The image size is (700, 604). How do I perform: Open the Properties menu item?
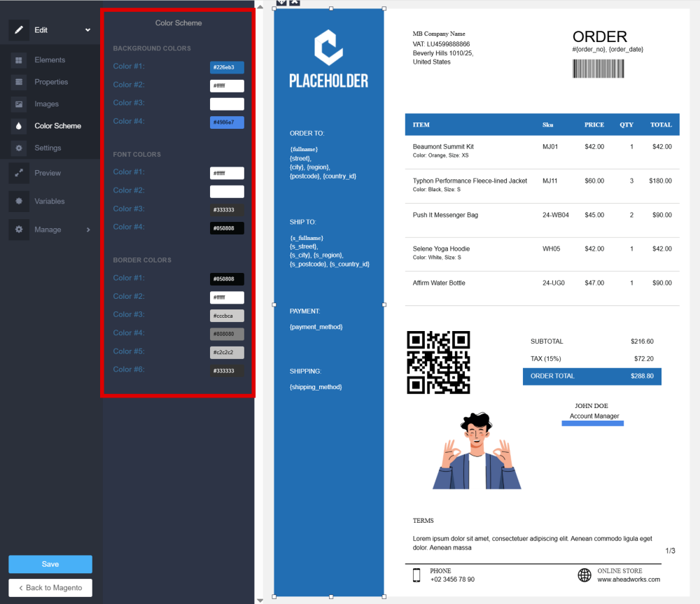51,82
